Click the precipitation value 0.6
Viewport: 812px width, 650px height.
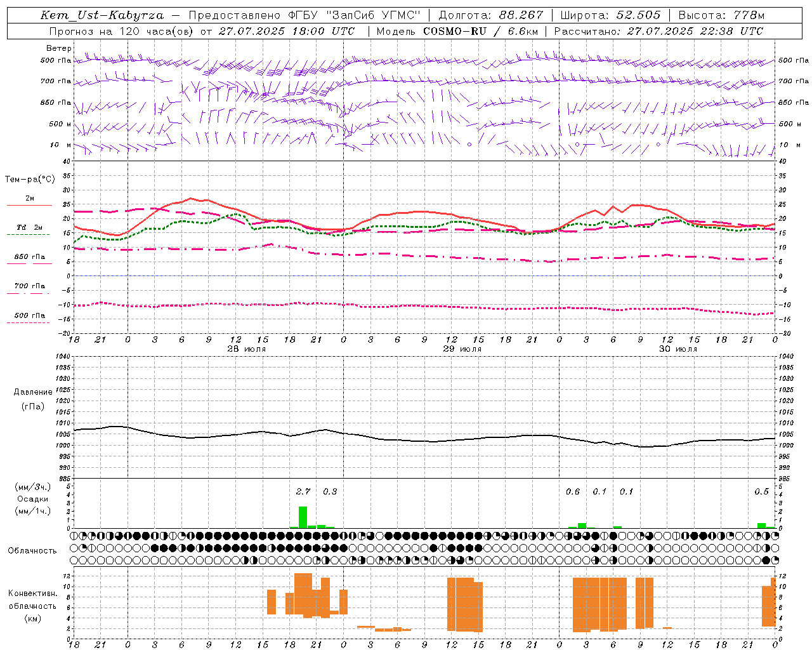coord(573,491)
